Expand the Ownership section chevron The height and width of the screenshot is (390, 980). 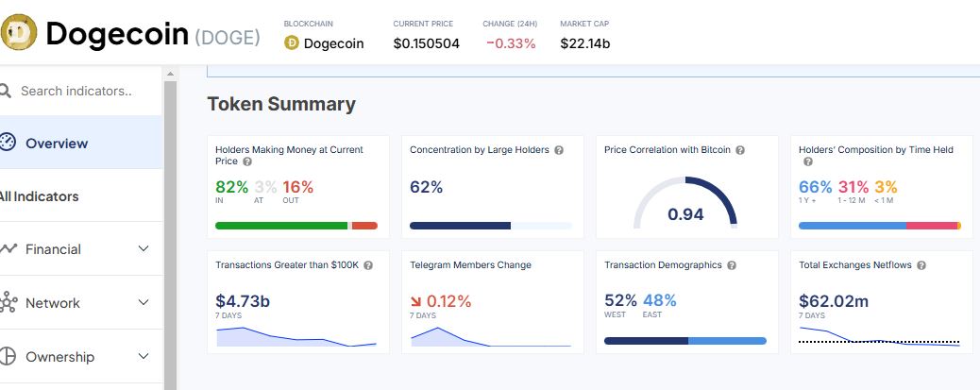point(144,356)
